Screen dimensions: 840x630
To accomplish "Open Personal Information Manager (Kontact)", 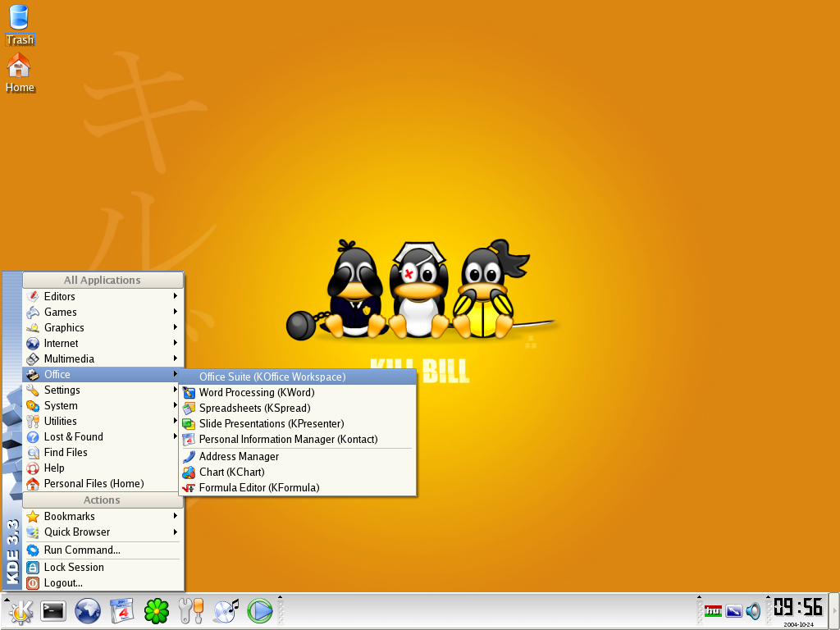I will point(297,439).
